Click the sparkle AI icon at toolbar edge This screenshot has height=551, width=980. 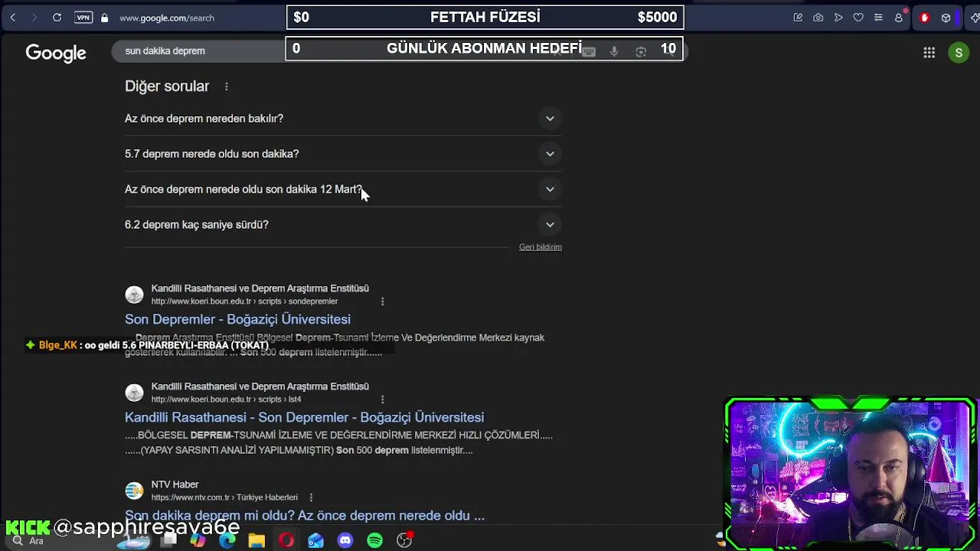pos(975,18)
